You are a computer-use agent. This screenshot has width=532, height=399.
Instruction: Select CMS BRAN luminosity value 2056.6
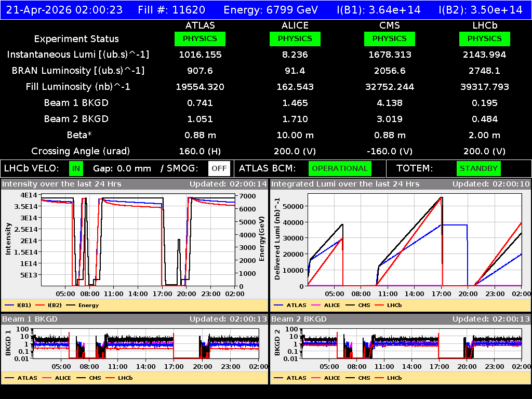click(390, 71)
